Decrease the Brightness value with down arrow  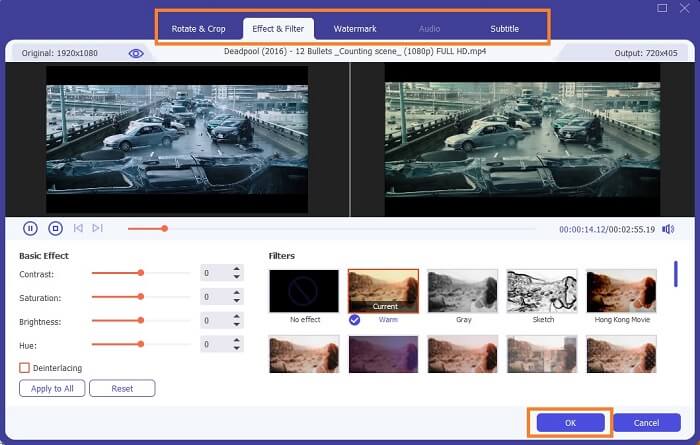237,324
